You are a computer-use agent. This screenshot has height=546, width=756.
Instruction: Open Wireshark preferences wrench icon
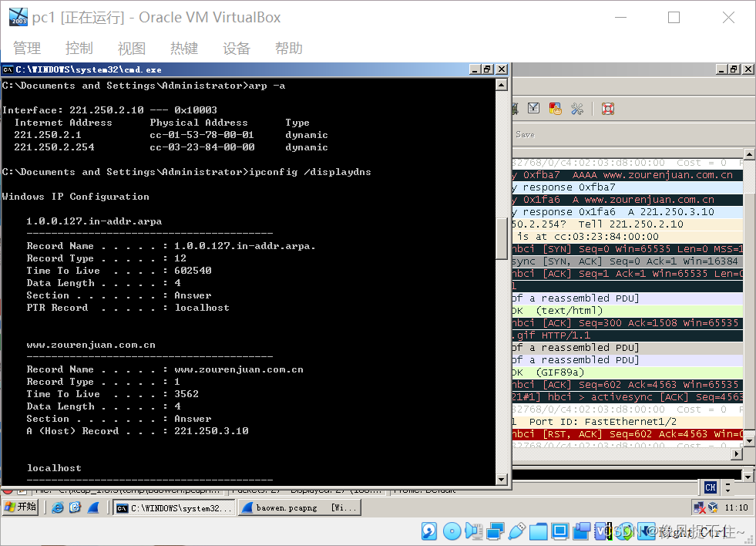(x=577, y=109)
